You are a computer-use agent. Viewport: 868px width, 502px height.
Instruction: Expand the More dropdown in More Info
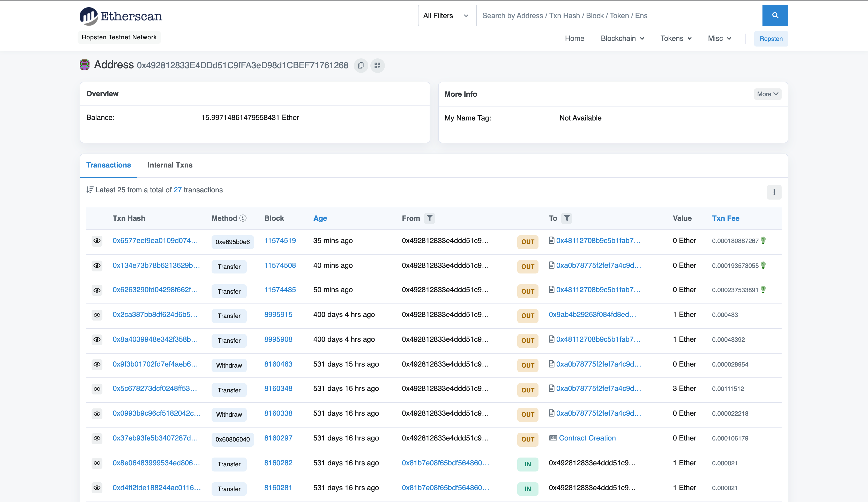tap(767, 94)
